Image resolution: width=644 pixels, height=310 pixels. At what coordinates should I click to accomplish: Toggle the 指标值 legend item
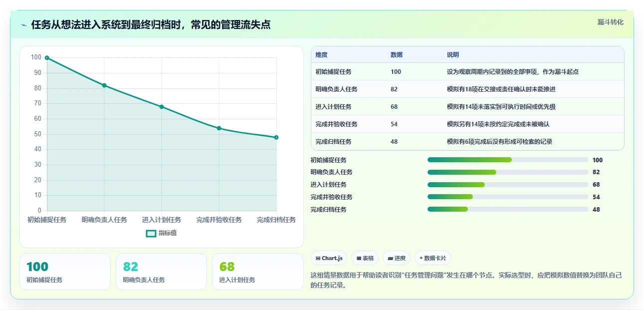[161, 234]
